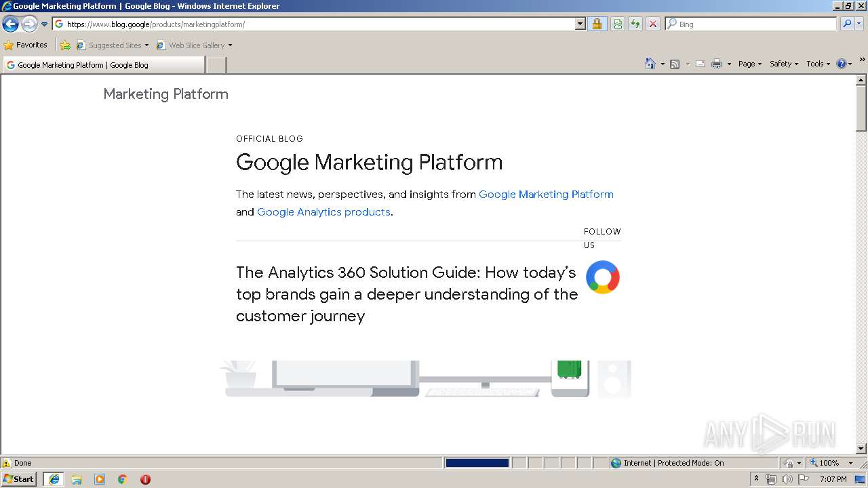Select the Google Marketing Platform browser tab
Image resolution: width=868 pixels, height=488 pixels.
click(104, 65)
